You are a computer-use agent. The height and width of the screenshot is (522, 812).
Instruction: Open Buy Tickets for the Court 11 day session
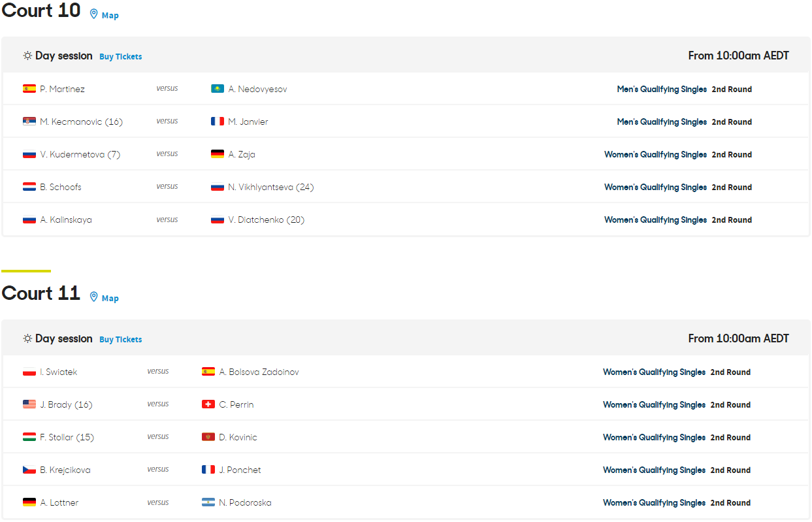(x=121, y=340)
